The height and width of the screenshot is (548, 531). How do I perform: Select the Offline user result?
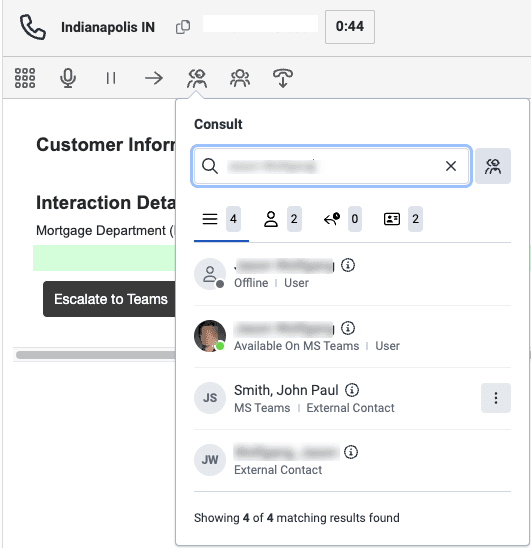click(352, 274)
